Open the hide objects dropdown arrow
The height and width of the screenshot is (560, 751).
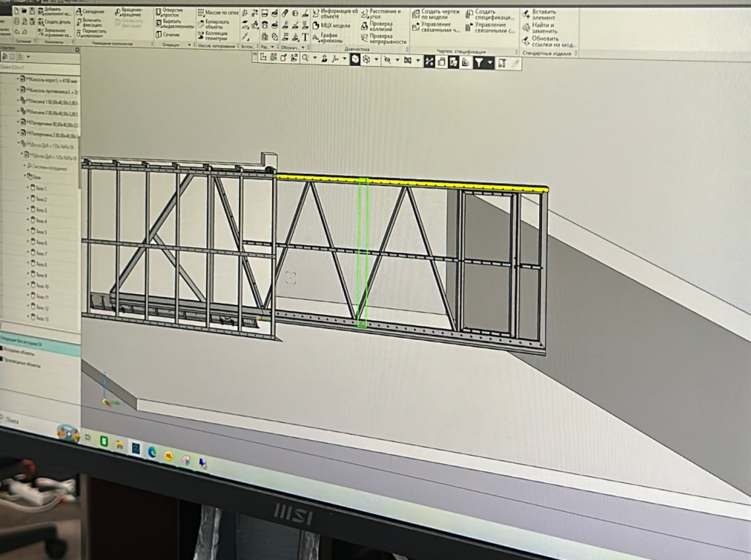pos(397,60)
